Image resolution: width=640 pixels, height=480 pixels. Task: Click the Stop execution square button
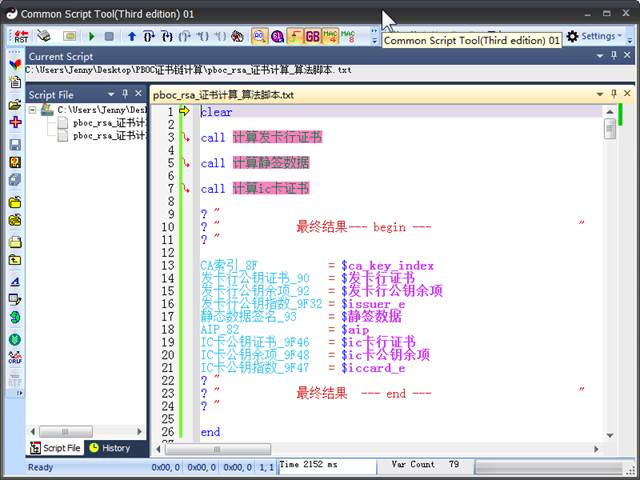pyautogui.click(x=109, y=36)
